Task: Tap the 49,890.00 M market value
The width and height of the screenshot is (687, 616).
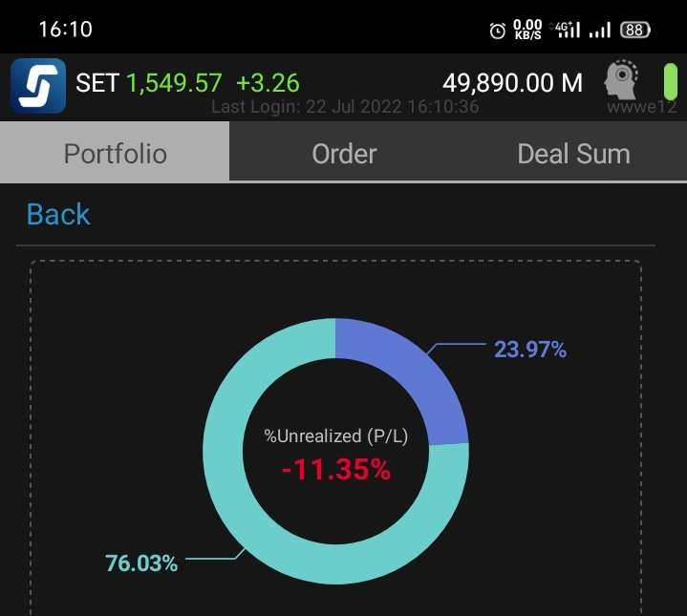Action: (512, 82)
